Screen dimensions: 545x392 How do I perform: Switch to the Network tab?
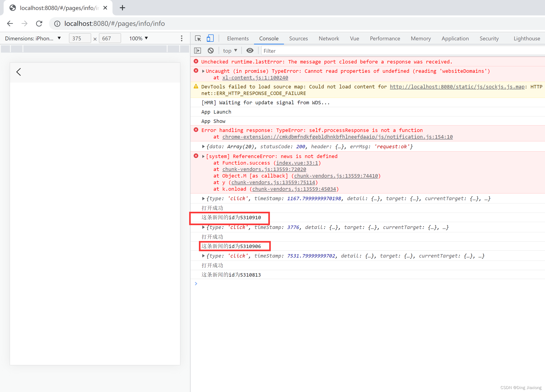[x=328, y=39]
